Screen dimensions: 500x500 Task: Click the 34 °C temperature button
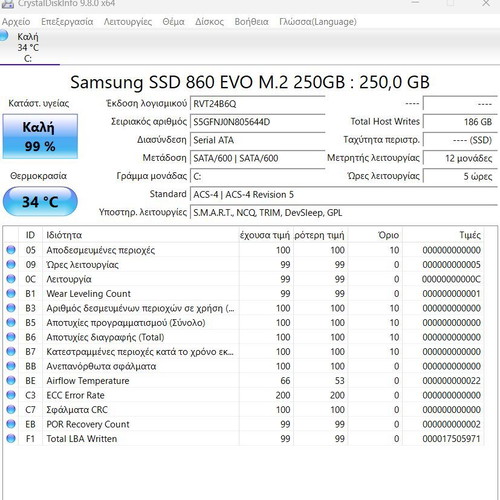(x=40, y=201)
